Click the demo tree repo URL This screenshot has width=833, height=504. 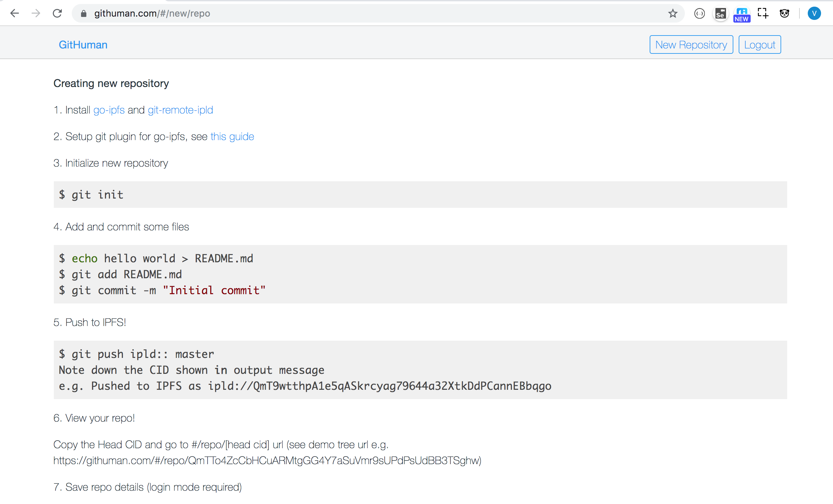(267, 460)
